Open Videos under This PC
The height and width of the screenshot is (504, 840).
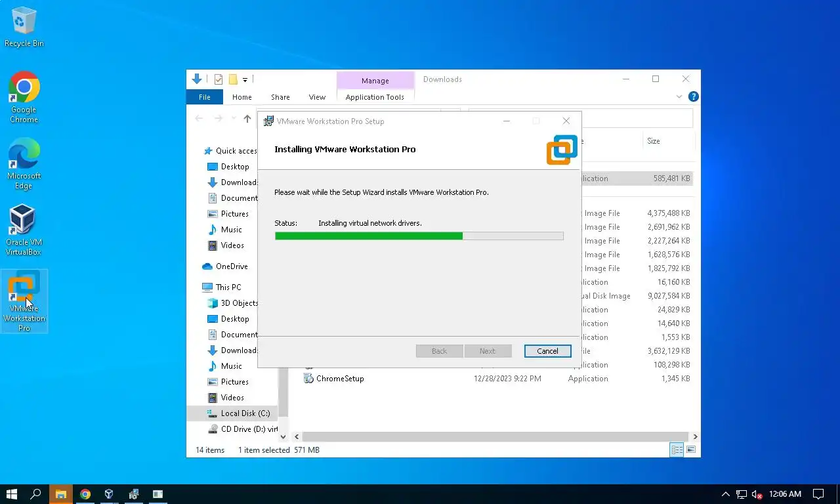226,398
